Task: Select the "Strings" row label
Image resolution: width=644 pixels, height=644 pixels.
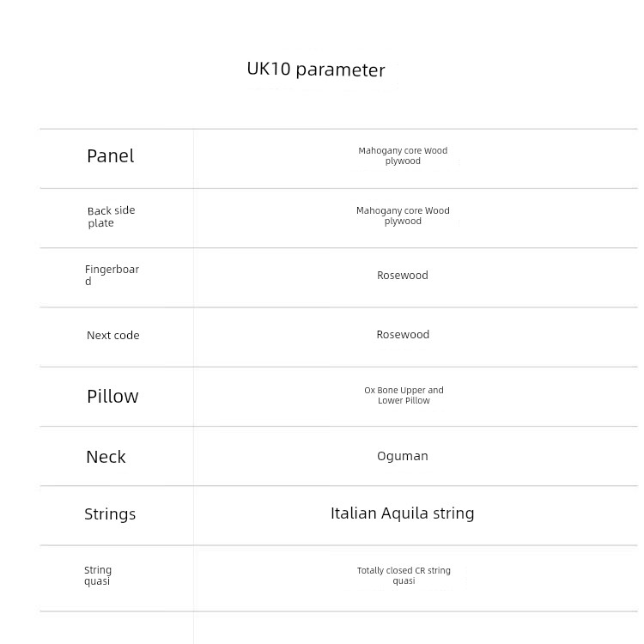Action: [x=110, y=514]
